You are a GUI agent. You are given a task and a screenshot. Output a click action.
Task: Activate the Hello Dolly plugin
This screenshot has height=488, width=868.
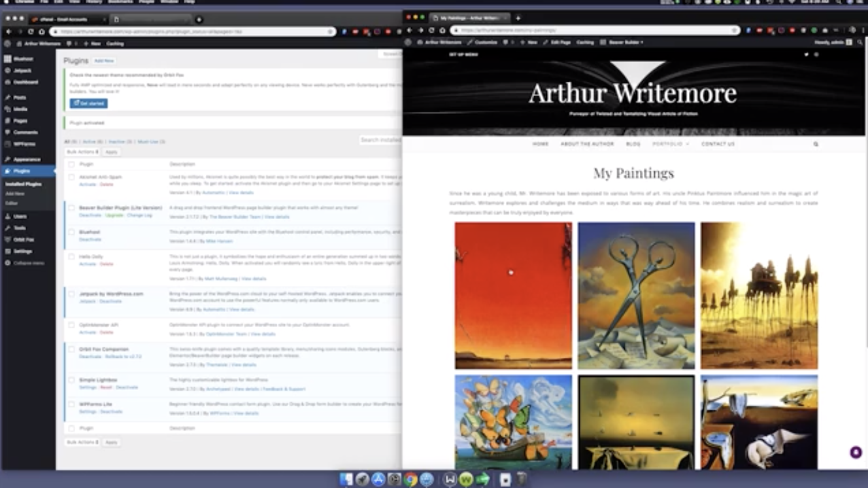tap(88, 264)
